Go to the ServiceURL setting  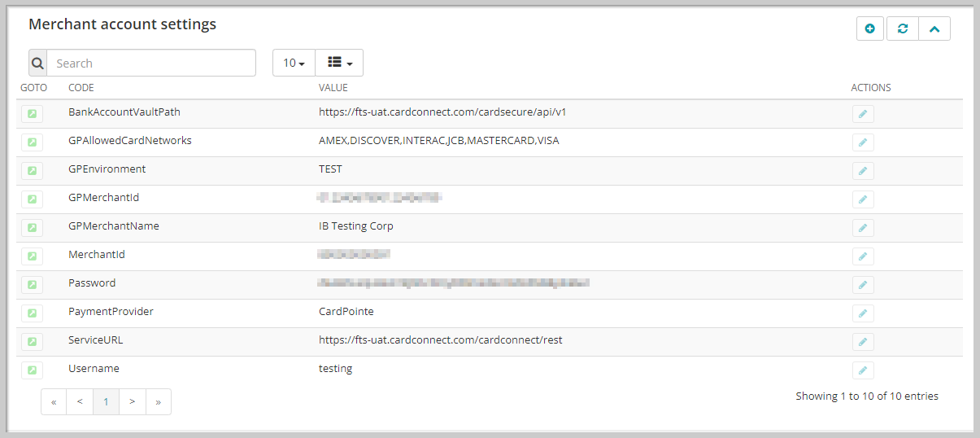tap(32, 342)
